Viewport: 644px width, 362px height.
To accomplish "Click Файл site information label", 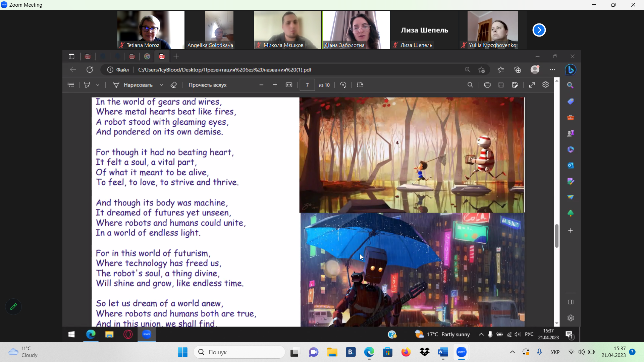I will click(118, 69).
